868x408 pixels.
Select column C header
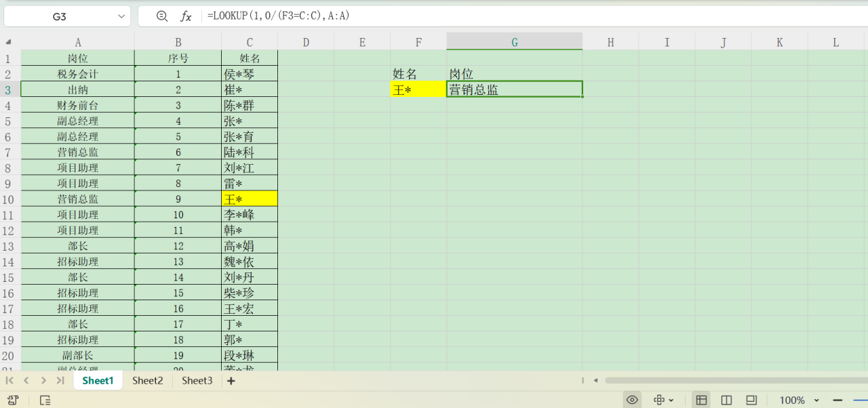coord(250,42)
